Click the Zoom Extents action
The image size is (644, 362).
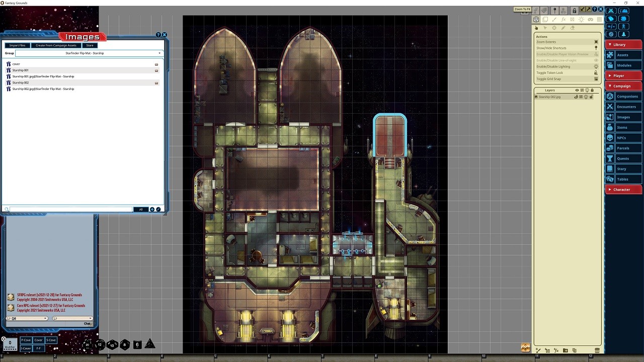click(x=567, y=42)
